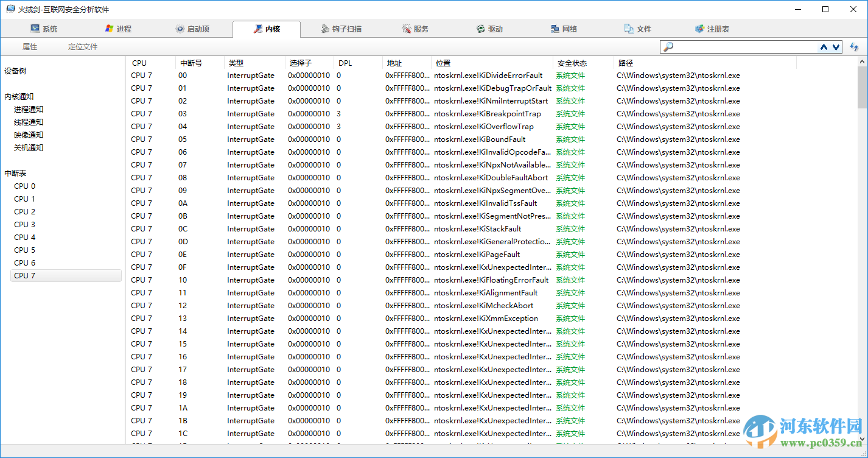The width and height of the screenshot is (868, 458).
Task: Jump to previous search result arrow
Action: [824, 47]
